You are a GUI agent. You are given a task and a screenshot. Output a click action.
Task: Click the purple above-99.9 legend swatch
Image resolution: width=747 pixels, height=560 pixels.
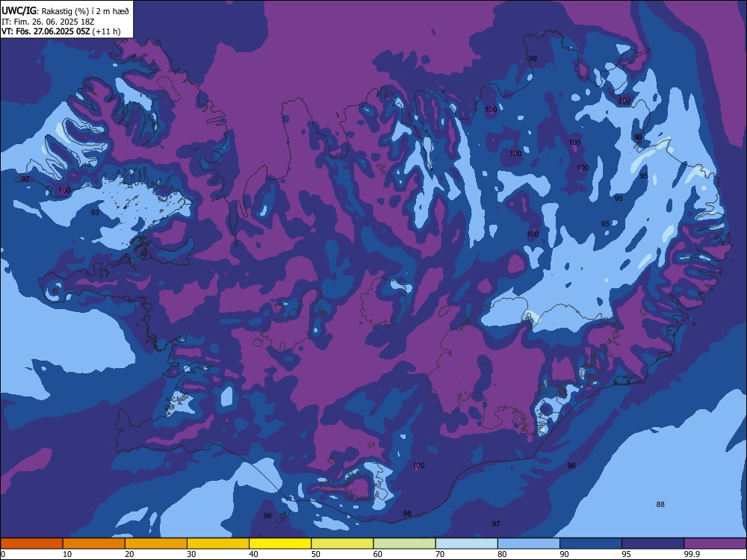(715, 544)
